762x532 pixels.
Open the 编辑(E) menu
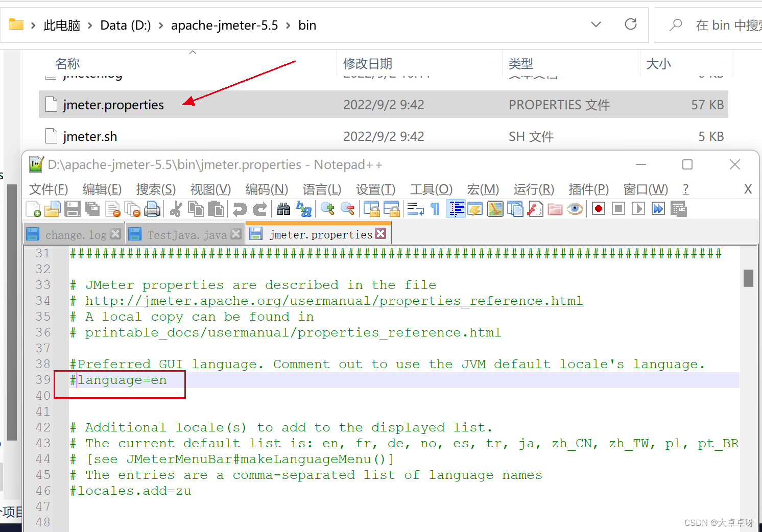coord(102,189)
